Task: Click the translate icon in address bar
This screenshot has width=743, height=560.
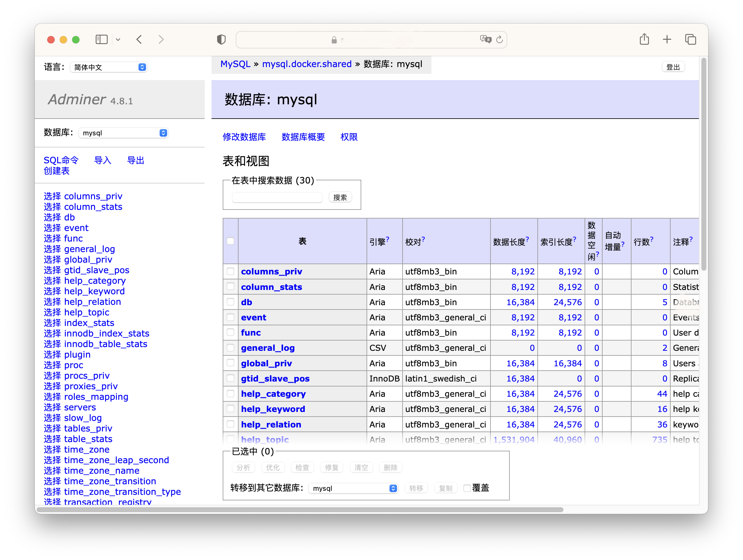Action: pyautogui.click(x=485, y=40)
